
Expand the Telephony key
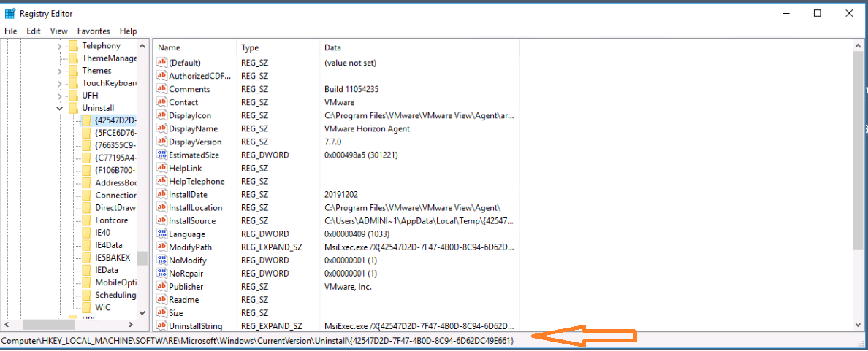click(x=60, y=46)
